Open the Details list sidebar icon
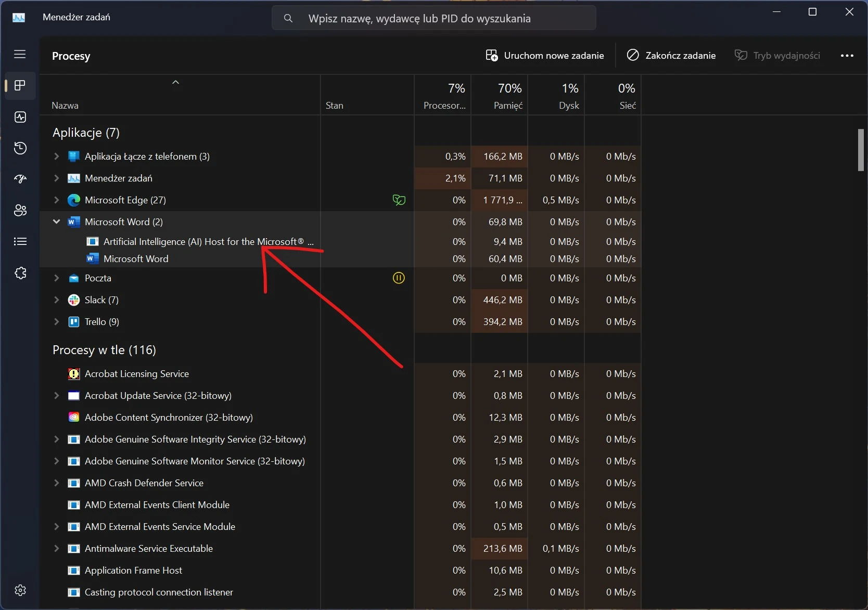 [x=20, y=241]
